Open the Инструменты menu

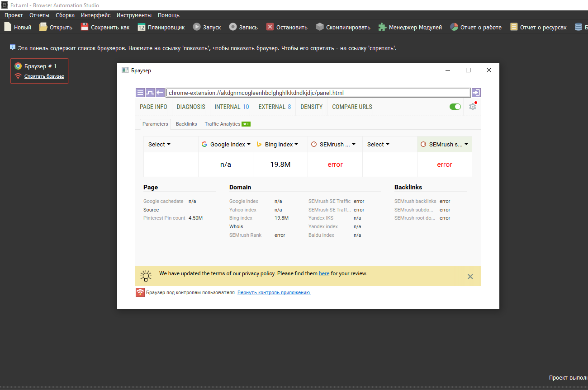(x=134, y=15)
